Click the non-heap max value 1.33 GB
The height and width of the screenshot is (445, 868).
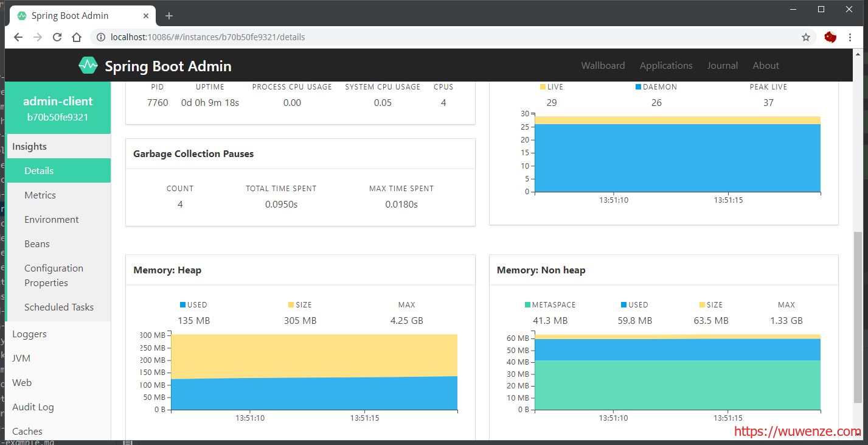(786, 320)
